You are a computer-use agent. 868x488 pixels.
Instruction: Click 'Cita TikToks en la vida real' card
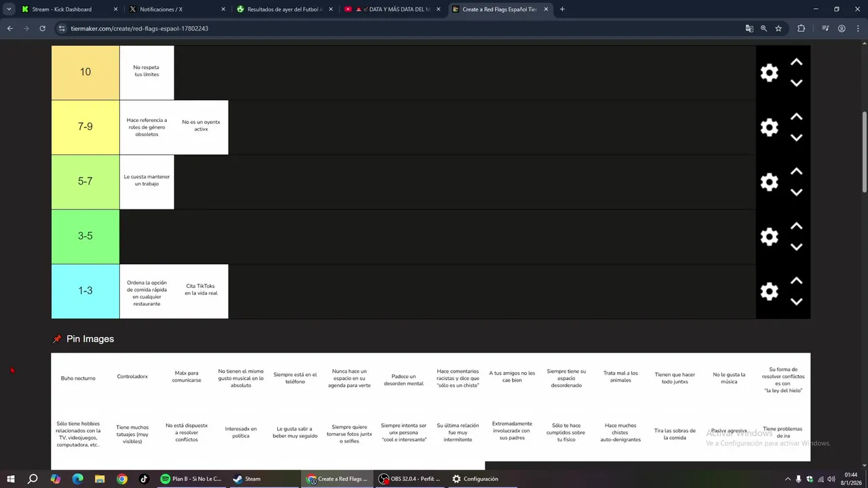pos(201,291)
